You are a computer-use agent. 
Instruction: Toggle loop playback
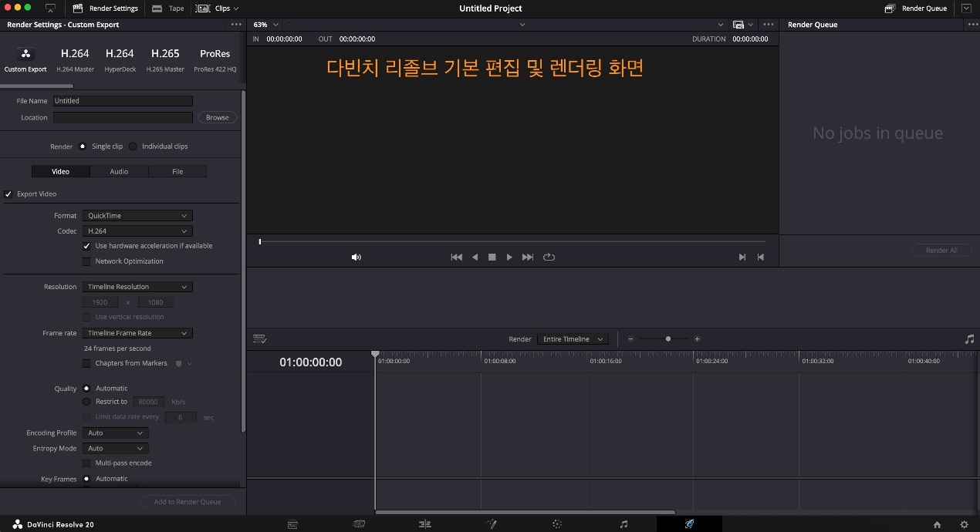[x=549, y=258]
